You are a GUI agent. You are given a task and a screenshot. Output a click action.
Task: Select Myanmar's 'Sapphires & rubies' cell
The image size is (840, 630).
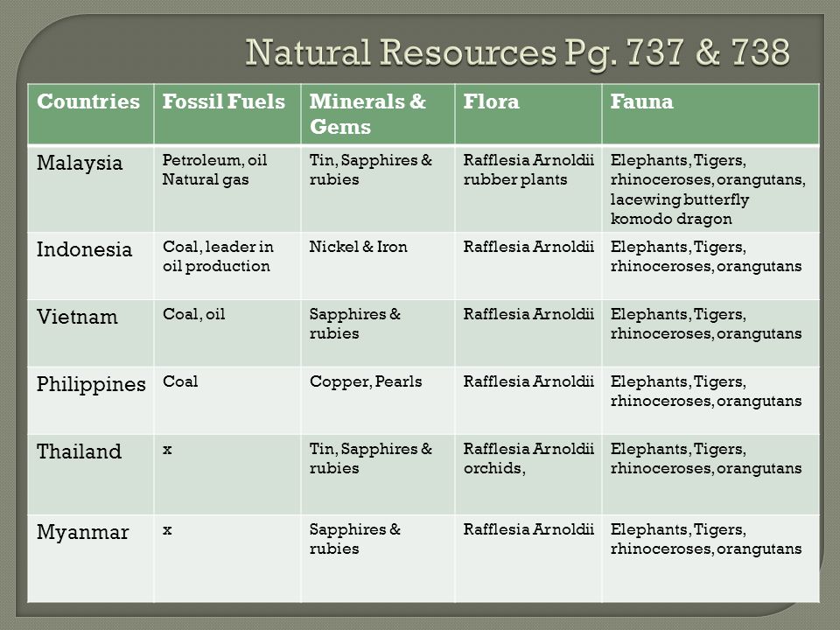click(378, 559)
